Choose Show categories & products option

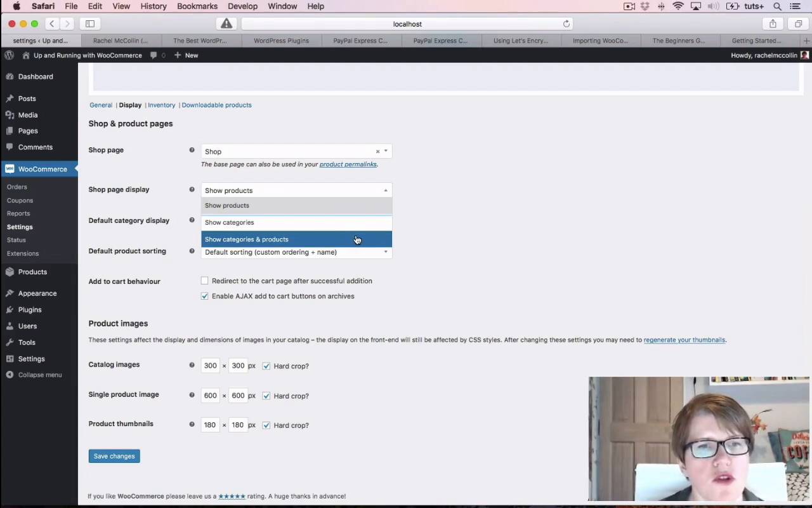coord(296,239)
